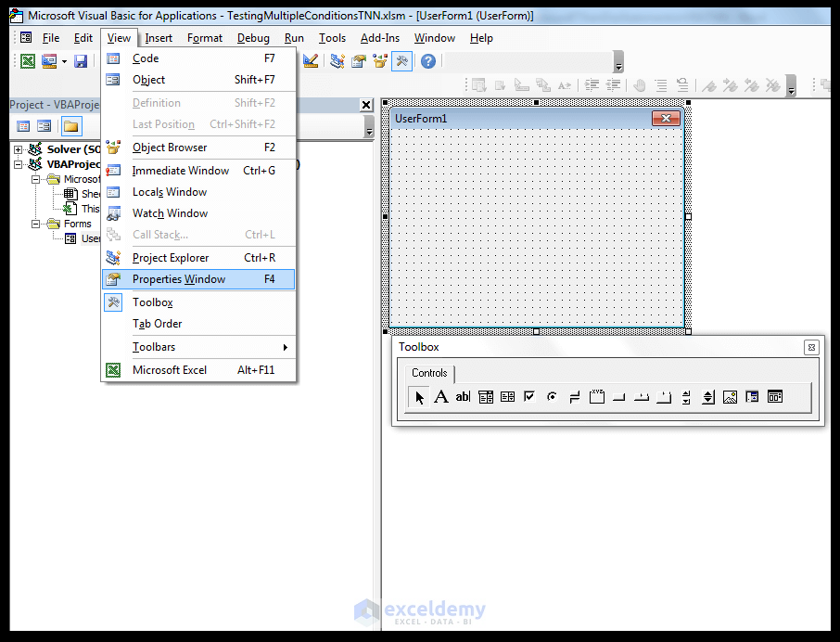The image size is (840, 642).
Task: Open the Add-Ins menu
Action: coord(380,38)
